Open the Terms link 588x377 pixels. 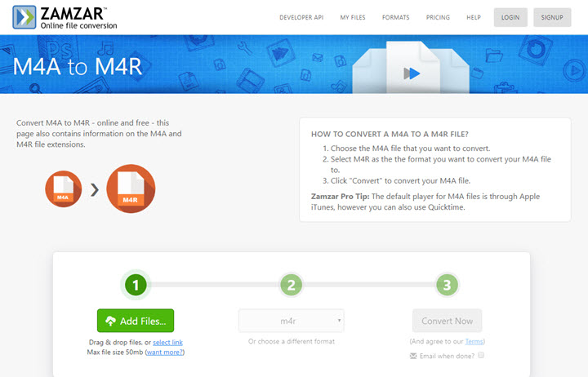pos(474,341)
